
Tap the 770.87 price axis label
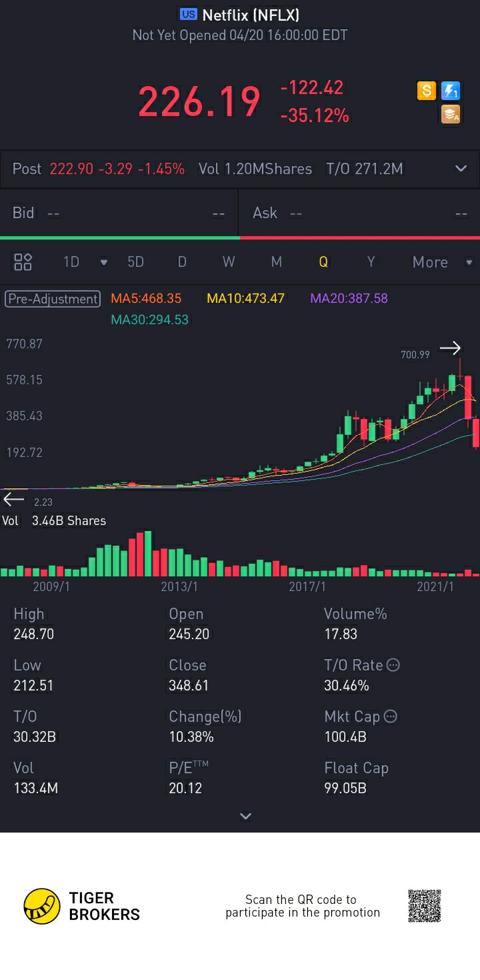coord(24,344)
